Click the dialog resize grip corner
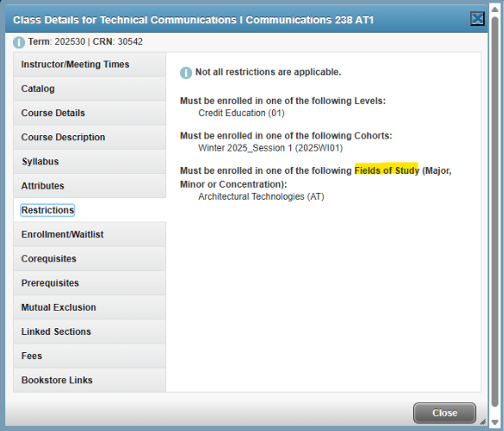The height and width of the screenshot is (431, 504). [x=482, y=421]
